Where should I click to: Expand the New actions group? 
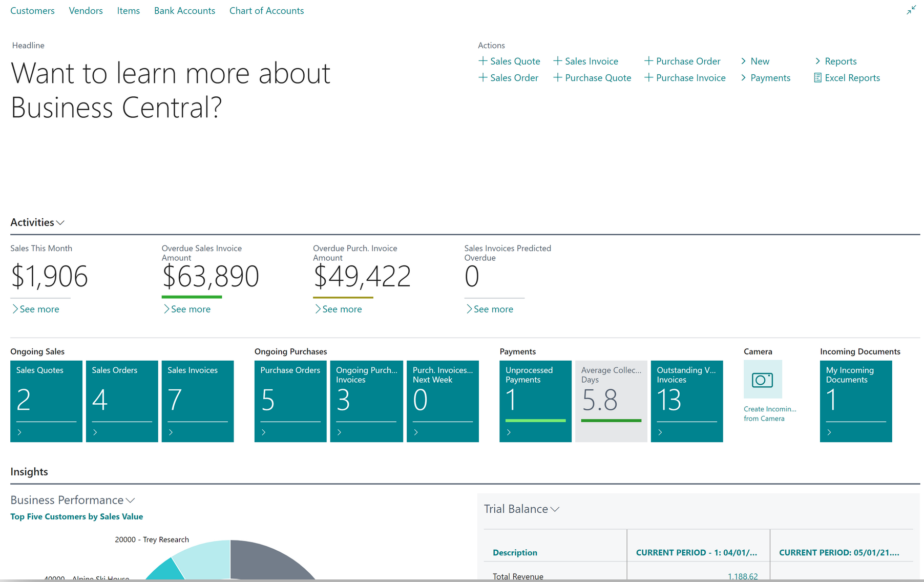tap(755, 61)
